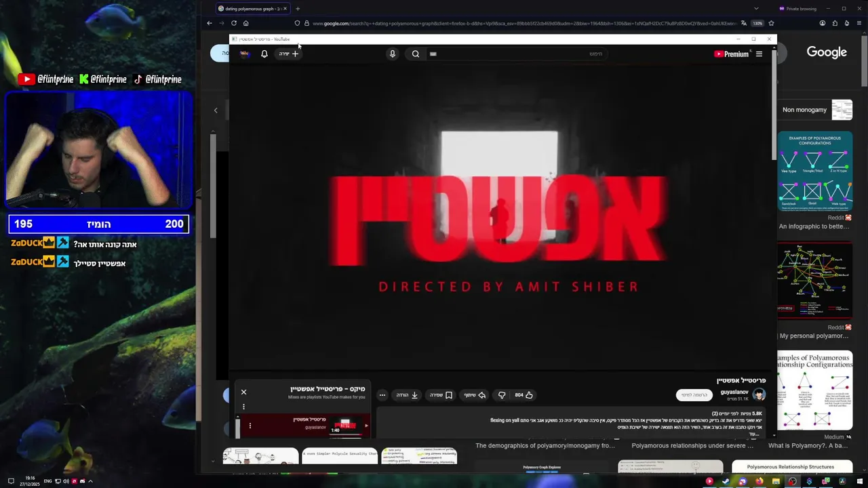Open the Polyamorous Relationship Configurations Medium image
The height and width of the screenshot is (488, 868).
coord(814,390)
